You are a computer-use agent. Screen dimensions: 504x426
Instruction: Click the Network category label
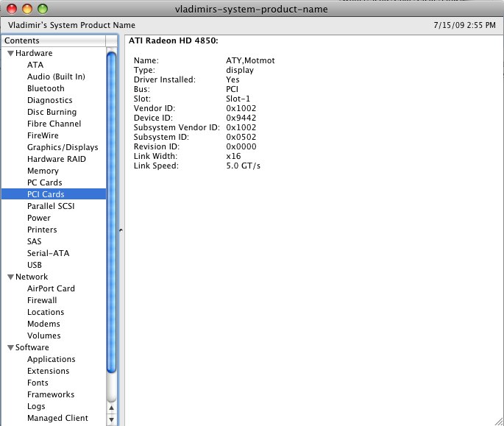point(32,277)
